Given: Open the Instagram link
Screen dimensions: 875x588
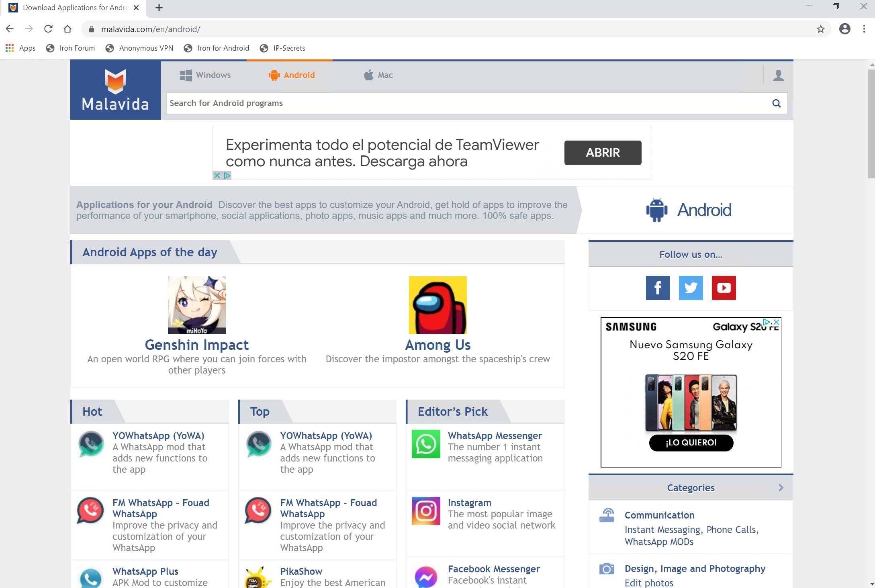Looking at the screenshot, I should tap(470, 503).
